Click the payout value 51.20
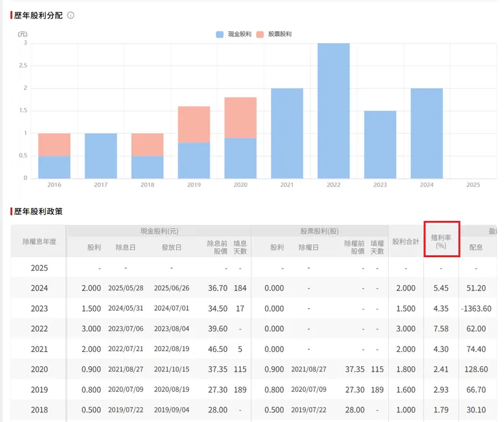 click(x=476, y=288)
